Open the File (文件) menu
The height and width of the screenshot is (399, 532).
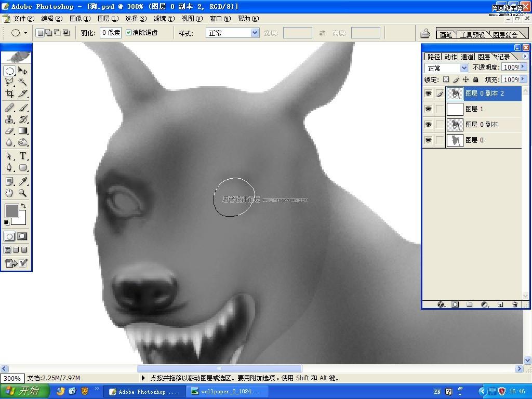[x=24, y=19]
